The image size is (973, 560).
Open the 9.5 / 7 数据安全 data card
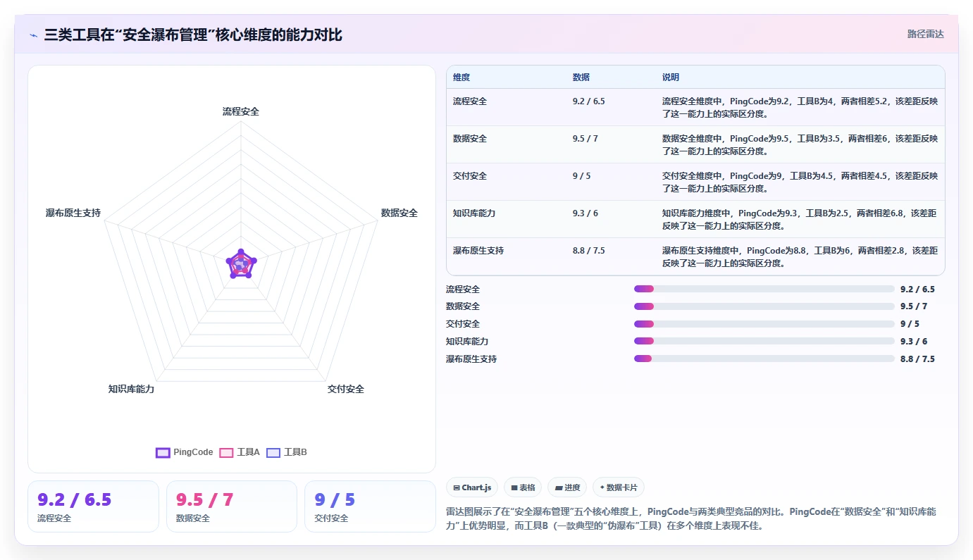tap(232, 506)
